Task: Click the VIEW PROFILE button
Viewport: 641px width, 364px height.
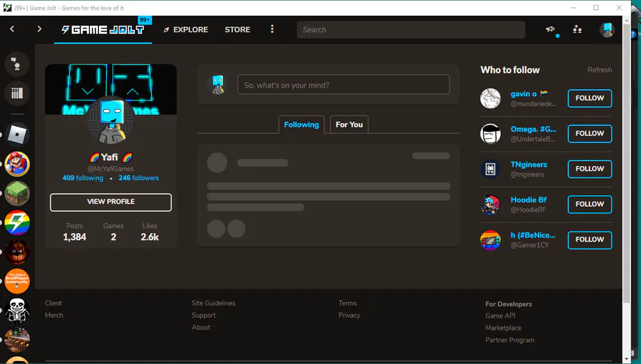Action: coord(111,202)
